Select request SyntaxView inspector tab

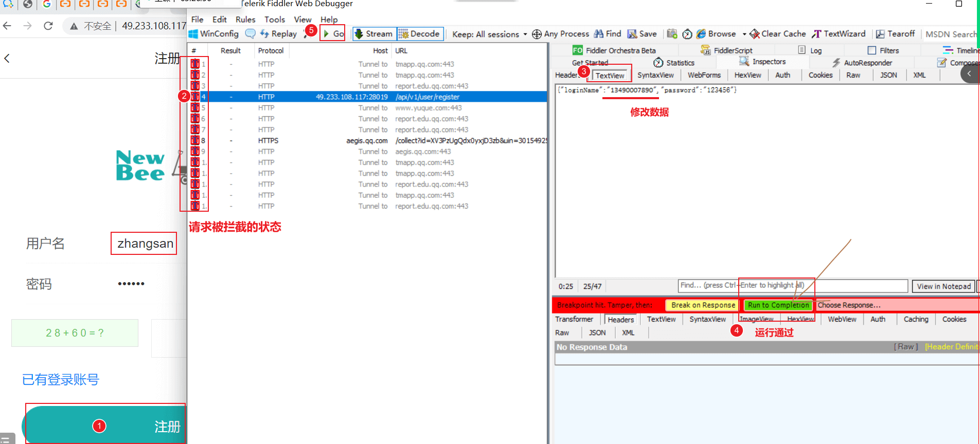[x=655, y=75]
